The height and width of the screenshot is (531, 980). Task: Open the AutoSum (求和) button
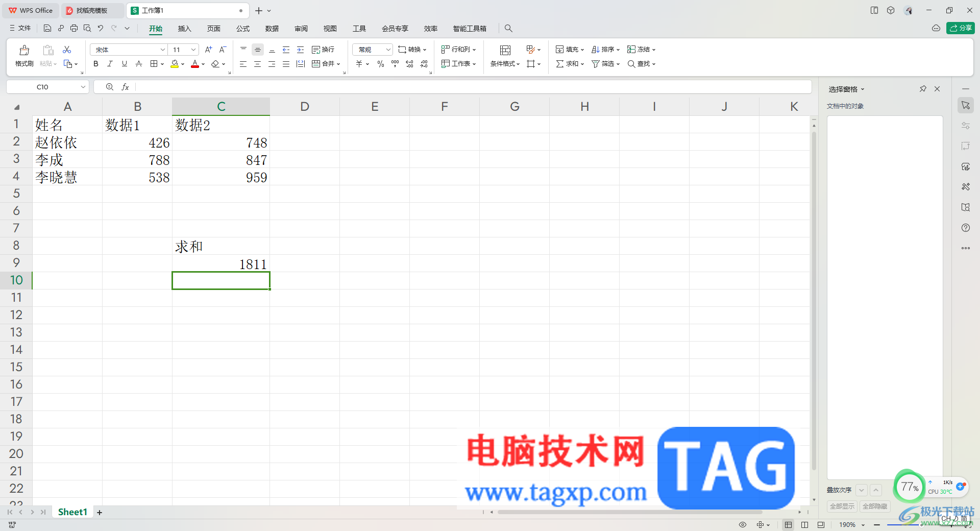(570, 64)
